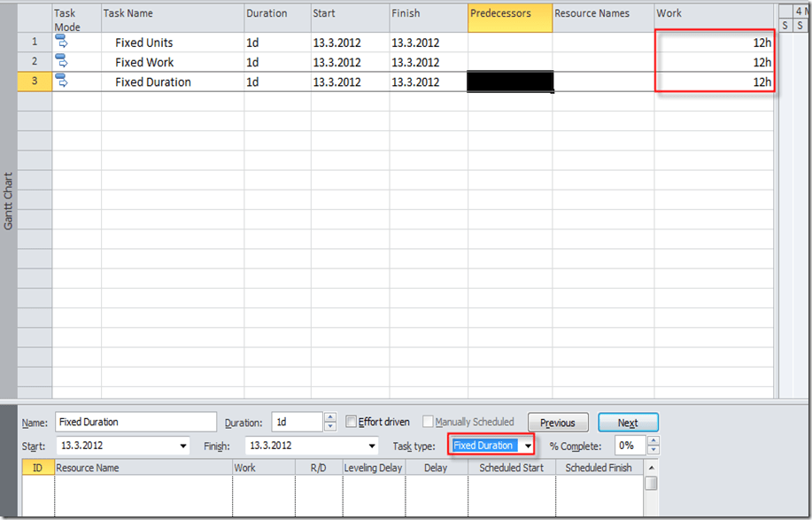Toggle the Effort driven checkbox
812x520 pixels.
pyautogui.click(x=352, y=423)
